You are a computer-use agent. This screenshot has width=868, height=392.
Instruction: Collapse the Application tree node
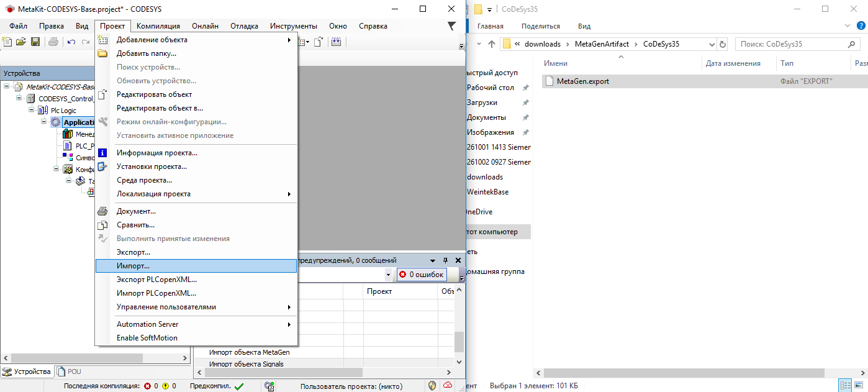[x=45, y=122]
